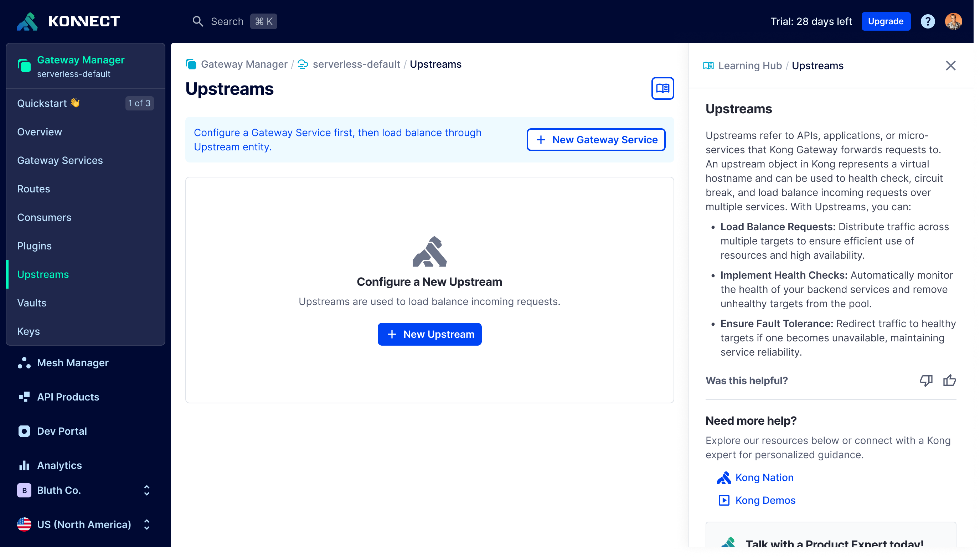Open Mesh Manager from sidebar
Image resolution: width=980 pixels, height=558 pixels.
coord(73,362)
